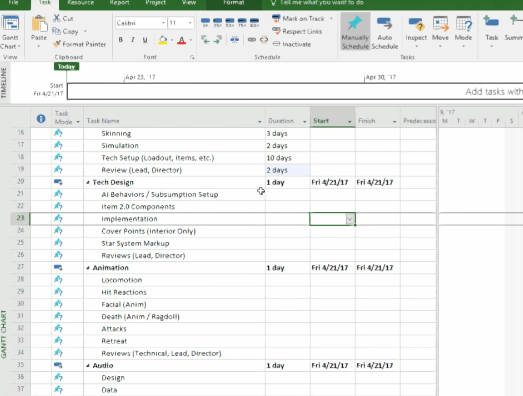This screenshot has height=396, width=523.
Task: Mark task 0% complete
Action: coord(205,22)
